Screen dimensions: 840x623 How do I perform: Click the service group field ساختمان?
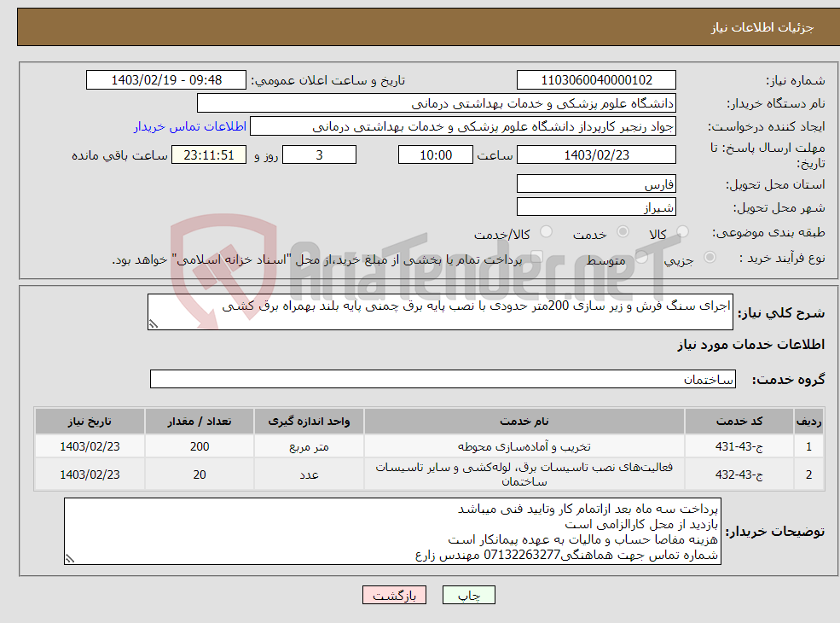click(x=443, y=379)
